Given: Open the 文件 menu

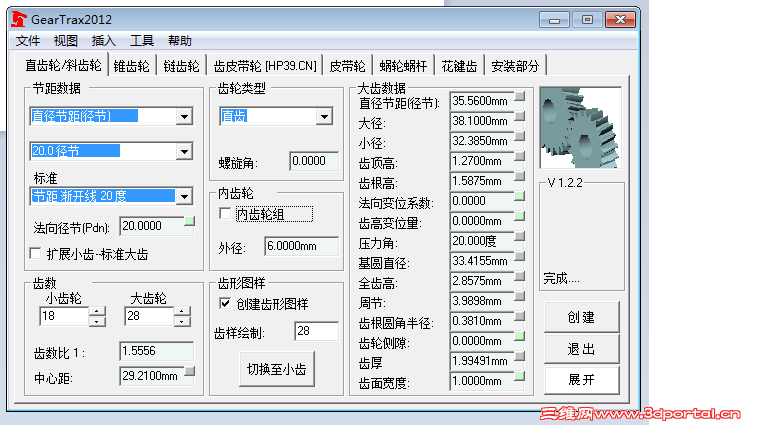Looking at the screenshot, I should click(28, 41).
